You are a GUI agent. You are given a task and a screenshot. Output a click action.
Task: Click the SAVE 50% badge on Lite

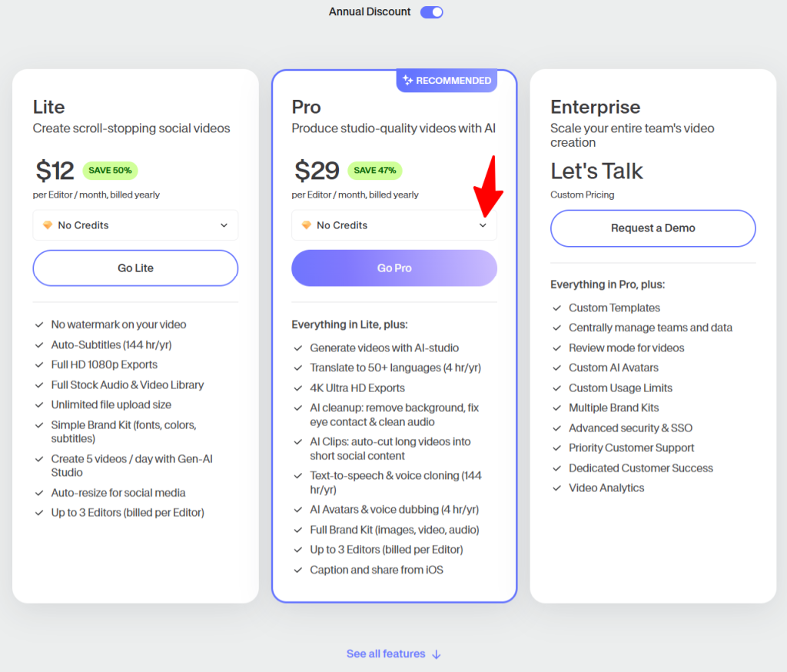[x=110, y=170]
